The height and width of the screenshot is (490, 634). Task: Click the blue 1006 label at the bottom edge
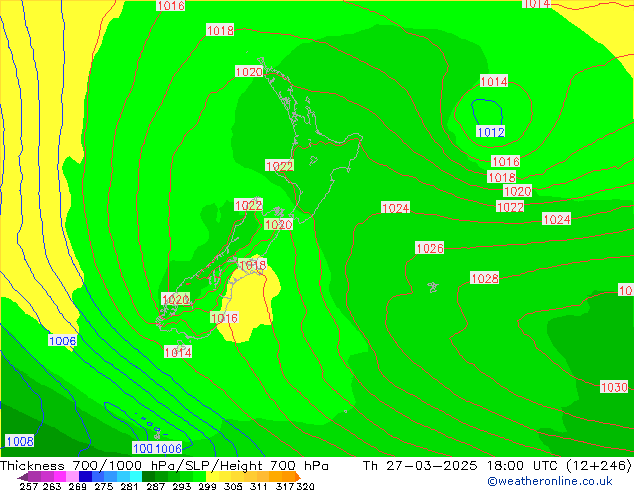[x=169, y=448]
